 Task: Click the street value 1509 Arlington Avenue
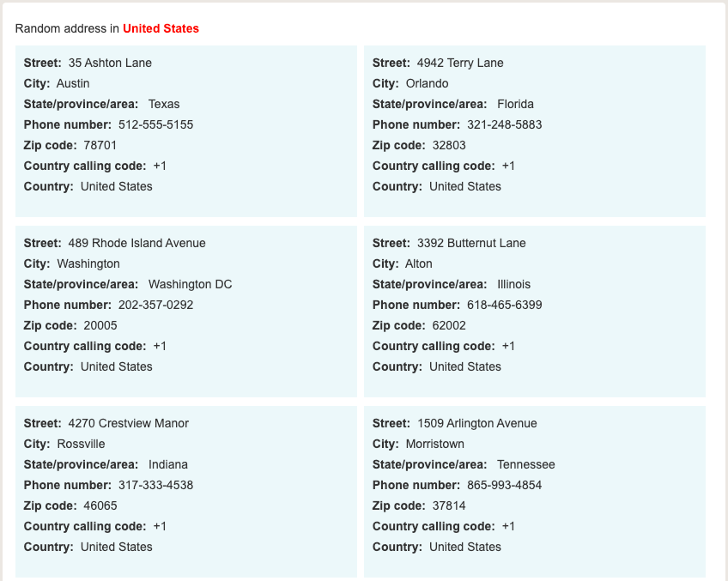477,423
